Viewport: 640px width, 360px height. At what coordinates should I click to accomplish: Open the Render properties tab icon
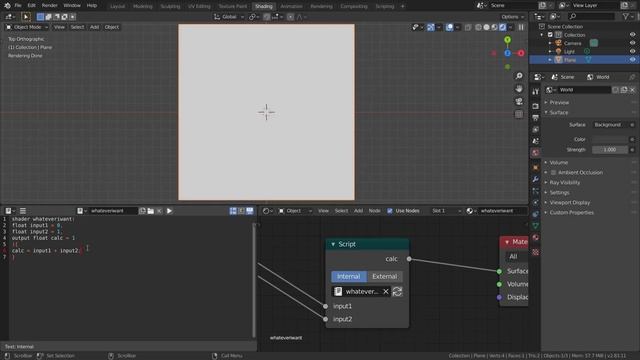536,106
